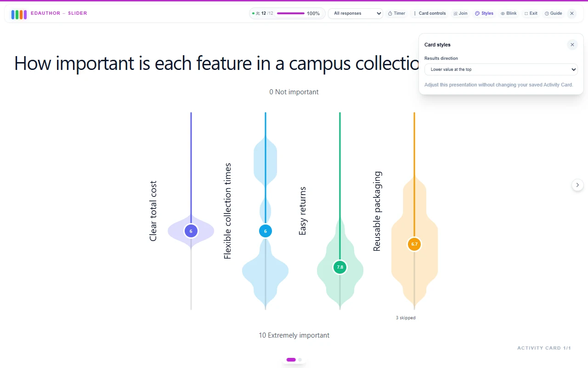Open the All responses filter dropdown
This screenshot has width=588, height=368.
[356, 13]
